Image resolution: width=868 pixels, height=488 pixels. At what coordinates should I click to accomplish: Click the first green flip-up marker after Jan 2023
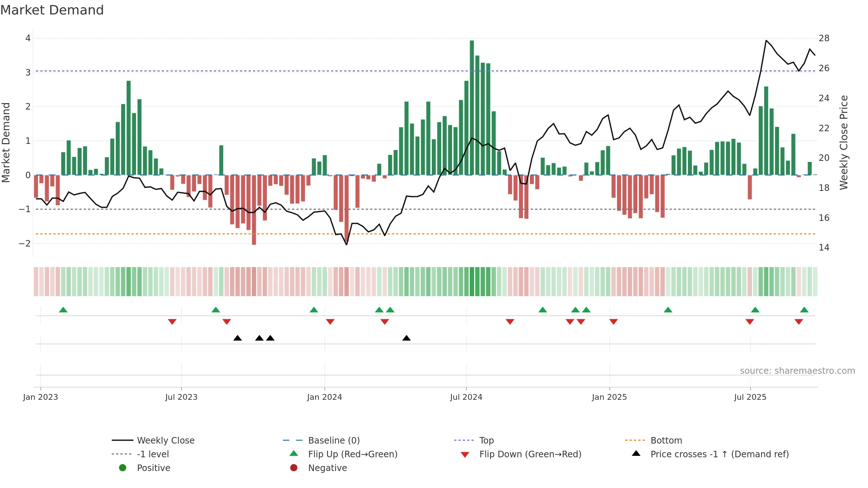[63, 310]
